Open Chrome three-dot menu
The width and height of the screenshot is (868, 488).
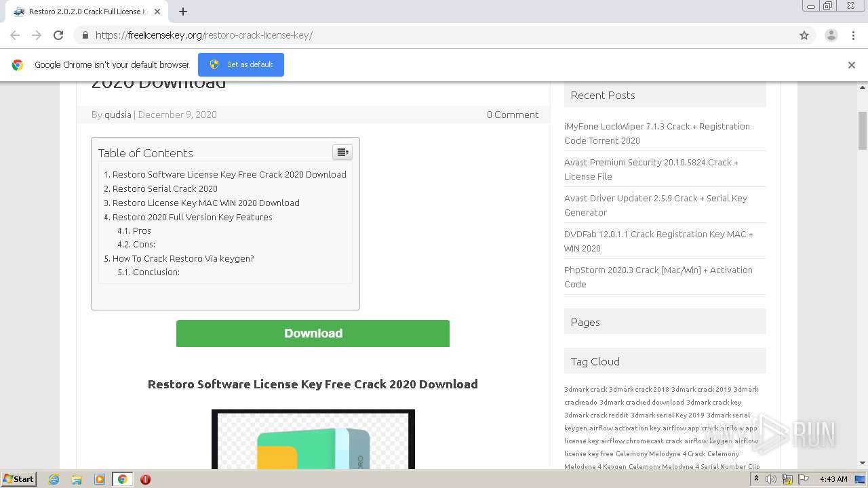pos(853,35)
